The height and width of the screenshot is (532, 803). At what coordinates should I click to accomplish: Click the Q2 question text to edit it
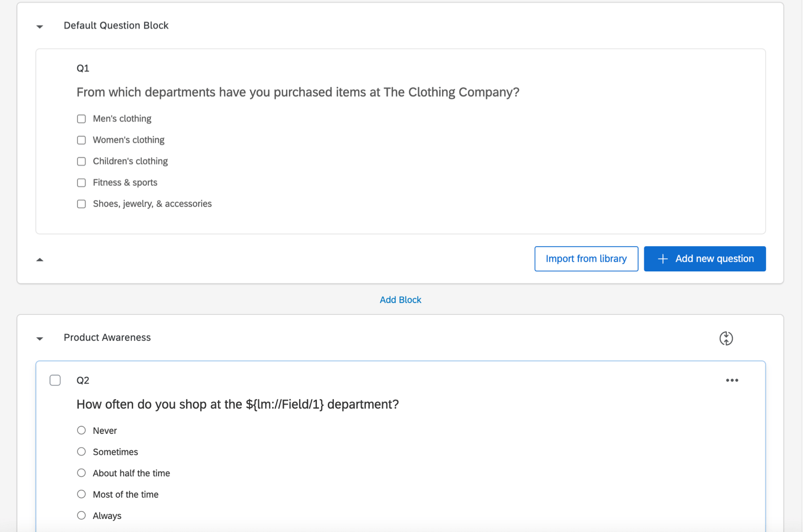coord(237,404)
